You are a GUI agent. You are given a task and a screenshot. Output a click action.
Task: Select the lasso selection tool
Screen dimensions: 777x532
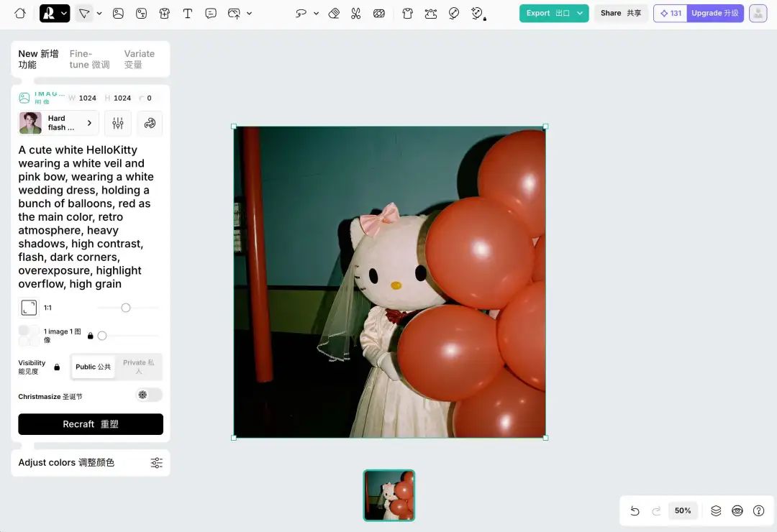pos(301,14)
